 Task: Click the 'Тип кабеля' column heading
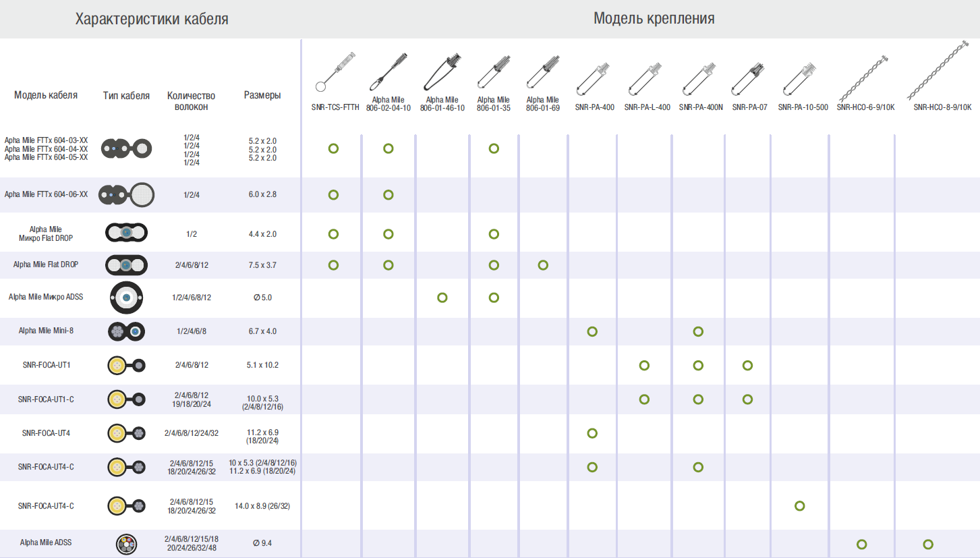coord(127,96)
